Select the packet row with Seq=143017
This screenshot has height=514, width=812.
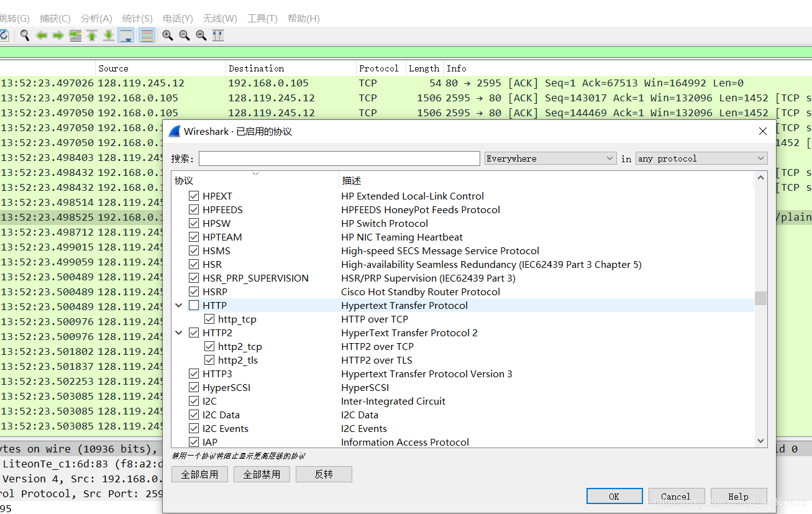pos(406,98)
